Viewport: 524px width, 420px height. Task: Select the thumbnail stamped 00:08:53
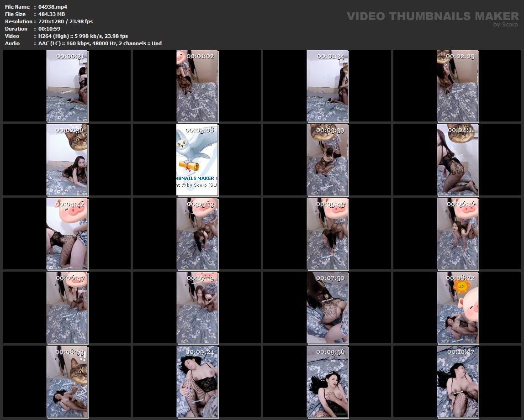pyautogui.click(x=67, y=382)
